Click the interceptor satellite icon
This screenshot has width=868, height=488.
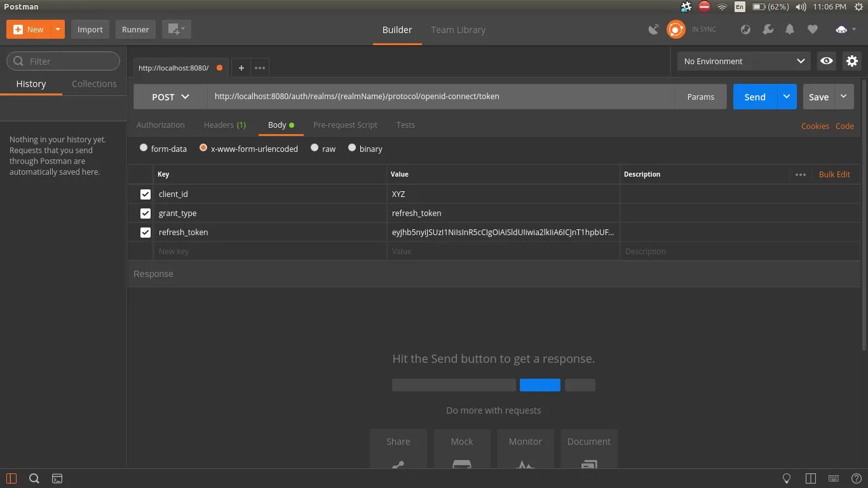[653, 29]
